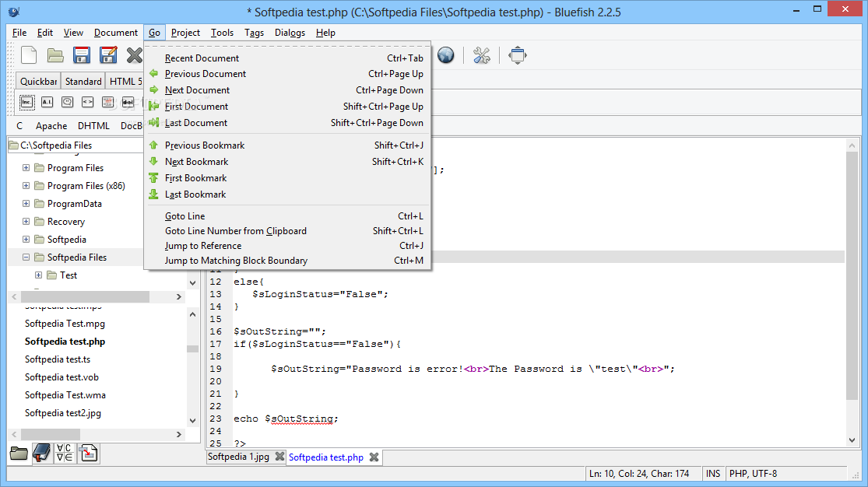Open the DHTML custom menu
The width and height of the screenshot is (868, 487).
pos(93,126)
